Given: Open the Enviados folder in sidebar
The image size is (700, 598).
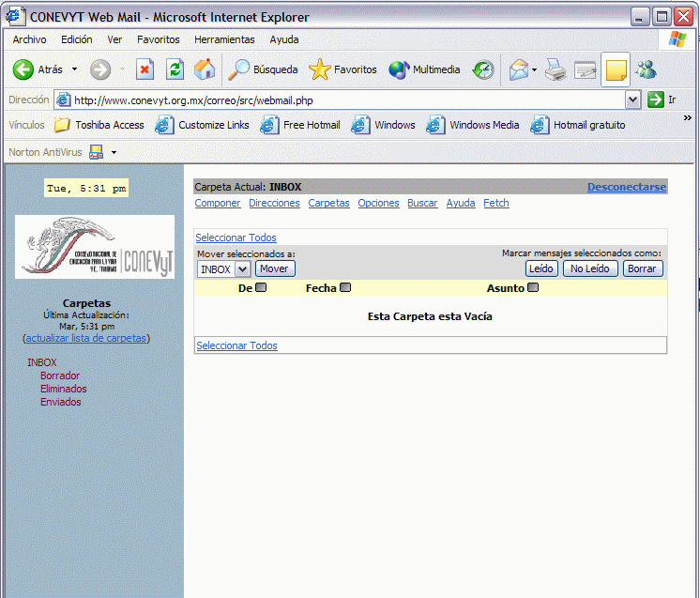Looking at the screenshot, I should (x=61, y=402).
